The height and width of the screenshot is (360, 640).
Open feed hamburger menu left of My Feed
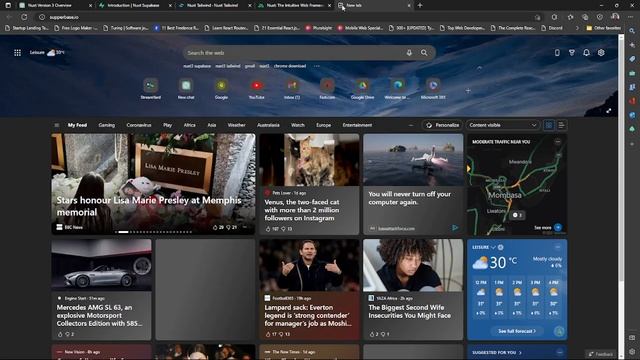click(x=57, y=125)
